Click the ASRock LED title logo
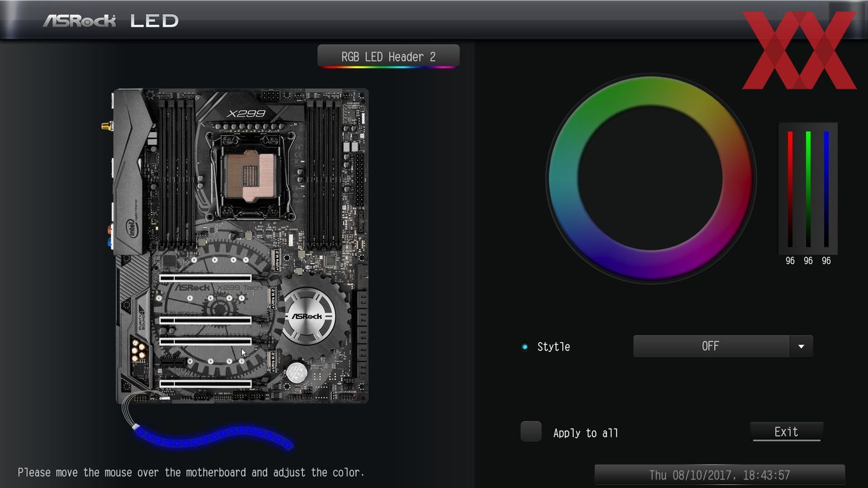 point(110,20)
